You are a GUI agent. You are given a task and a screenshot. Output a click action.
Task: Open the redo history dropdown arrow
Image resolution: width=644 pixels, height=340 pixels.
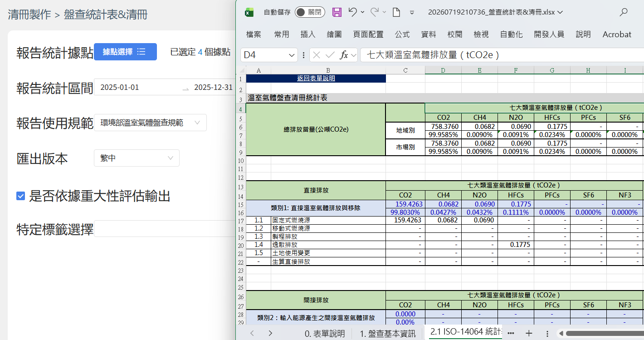click(x=384, y=12)
